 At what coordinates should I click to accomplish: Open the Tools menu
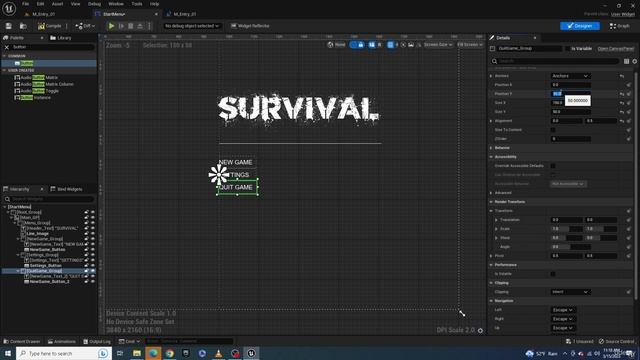[137, 4]
